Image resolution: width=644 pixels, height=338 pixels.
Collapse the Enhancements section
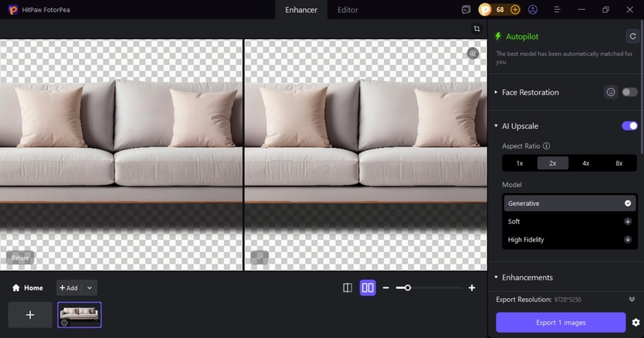pyautogui.click(x=496, y=277)
